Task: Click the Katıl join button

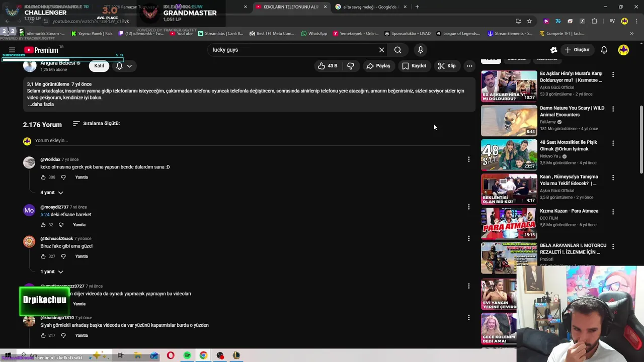Action: [99, 66]
